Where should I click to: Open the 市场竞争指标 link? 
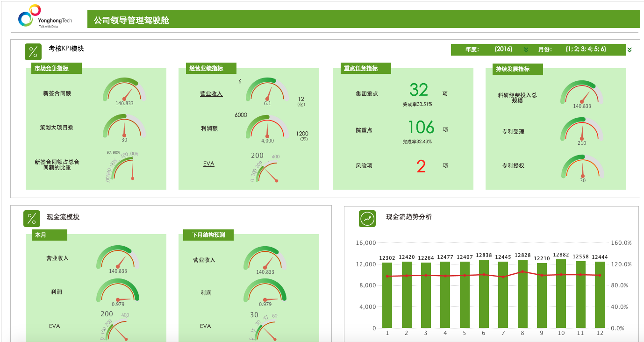tap(51, 68)
